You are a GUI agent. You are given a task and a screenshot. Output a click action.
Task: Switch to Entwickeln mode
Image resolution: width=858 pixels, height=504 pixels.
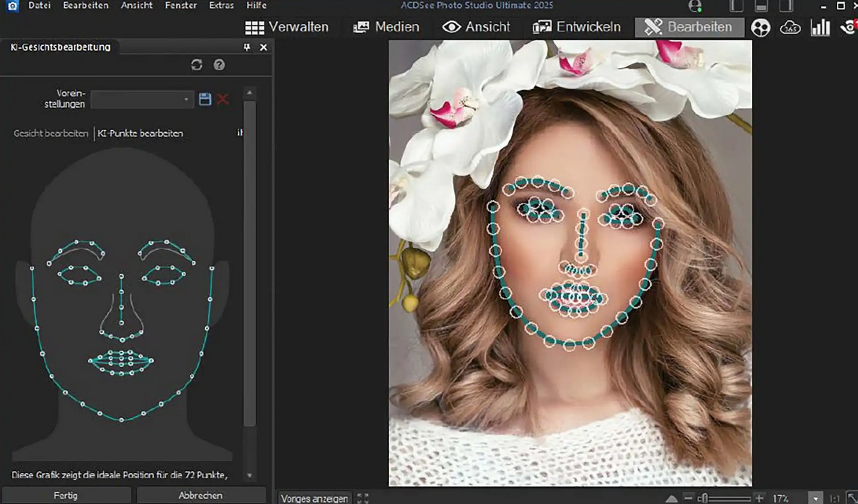click(576, 27)
